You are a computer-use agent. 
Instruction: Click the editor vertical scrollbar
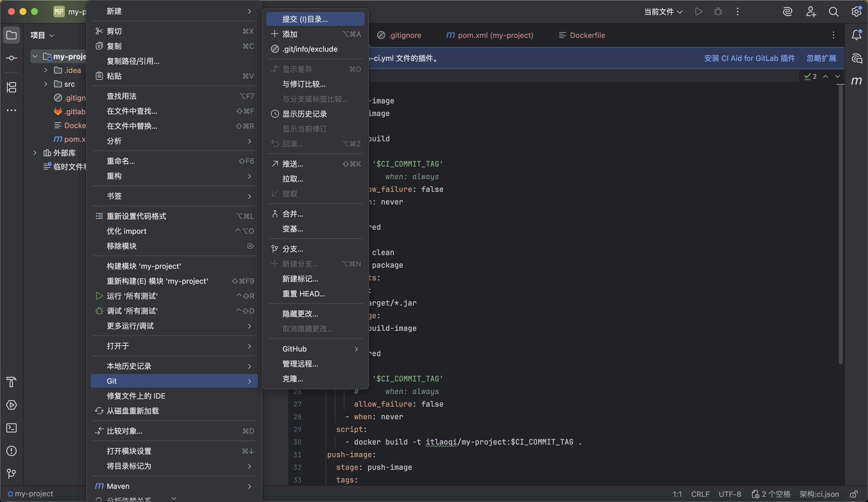coord(840,224)
